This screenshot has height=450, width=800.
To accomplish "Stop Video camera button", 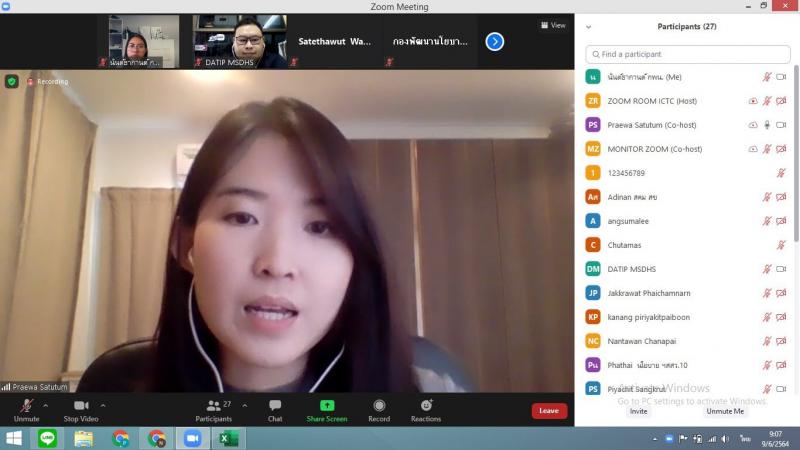I will pyautogui.click(x=81, y=411).
